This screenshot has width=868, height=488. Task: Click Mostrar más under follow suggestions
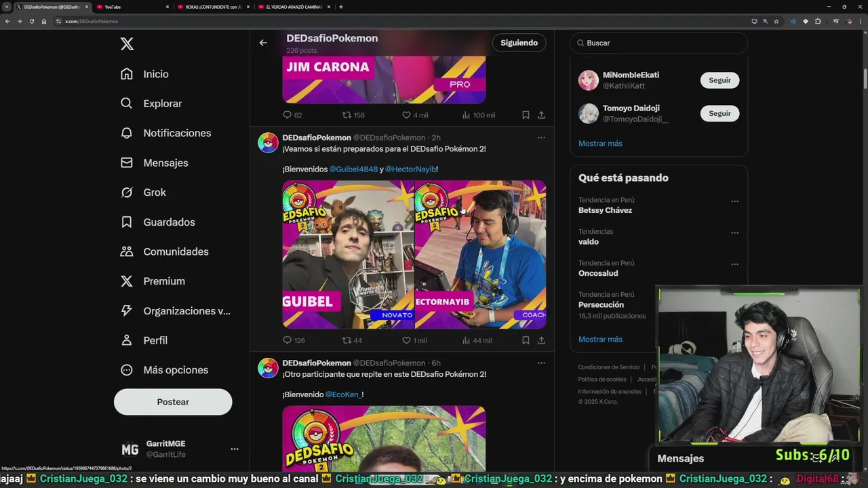[600, 144]
